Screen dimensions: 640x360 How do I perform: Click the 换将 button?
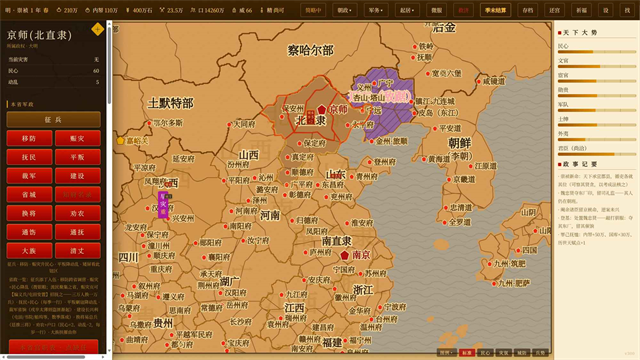pos(29,213)
